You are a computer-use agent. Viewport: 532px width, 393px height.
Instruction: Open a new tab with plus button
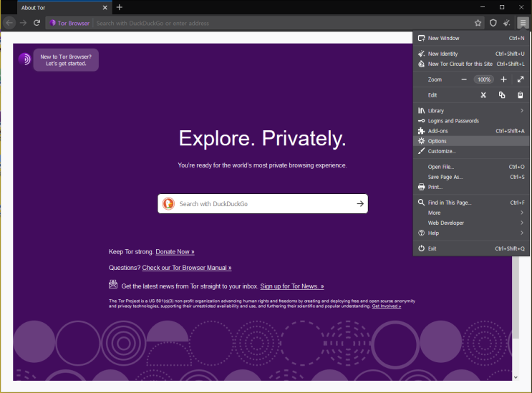click(x=120, y=7)
